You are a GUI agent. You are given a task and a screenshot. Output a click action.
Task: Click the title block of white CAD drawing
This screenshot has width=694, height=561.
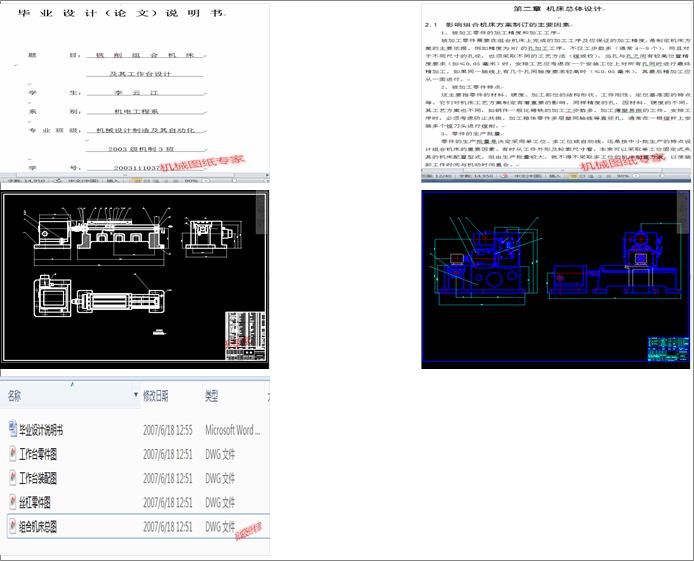pos(245,336)
